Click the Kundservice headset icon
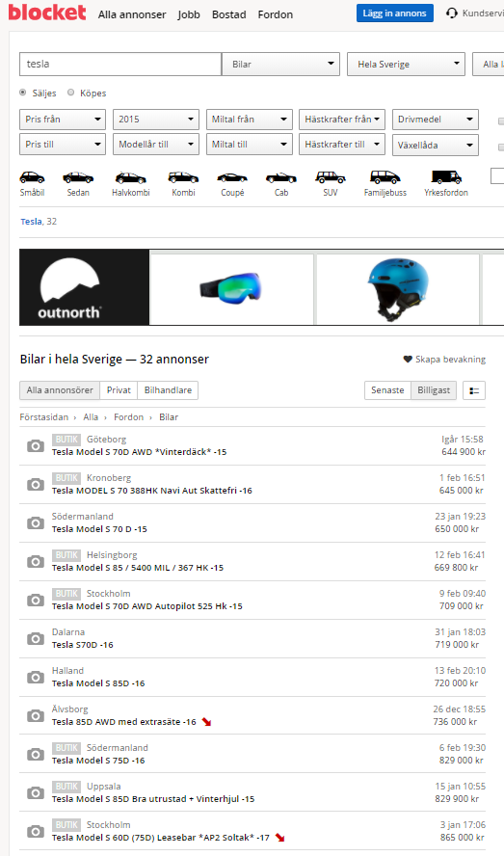This screenshot has width=504, height=856. (x=452, y=13)
